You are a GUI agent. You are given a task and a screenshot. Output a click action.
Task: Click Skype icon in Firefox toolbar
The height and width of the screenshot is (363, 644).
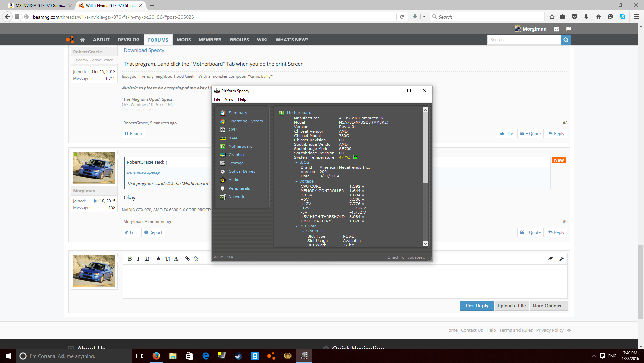coord(623,17)
